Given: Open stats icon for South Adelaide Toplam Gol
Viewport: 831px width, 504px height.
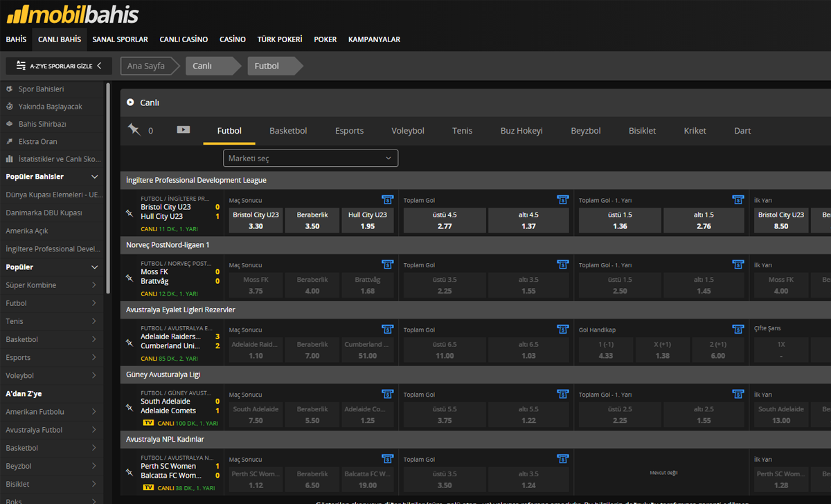Looking at the screenshot, I should [562, 394].
